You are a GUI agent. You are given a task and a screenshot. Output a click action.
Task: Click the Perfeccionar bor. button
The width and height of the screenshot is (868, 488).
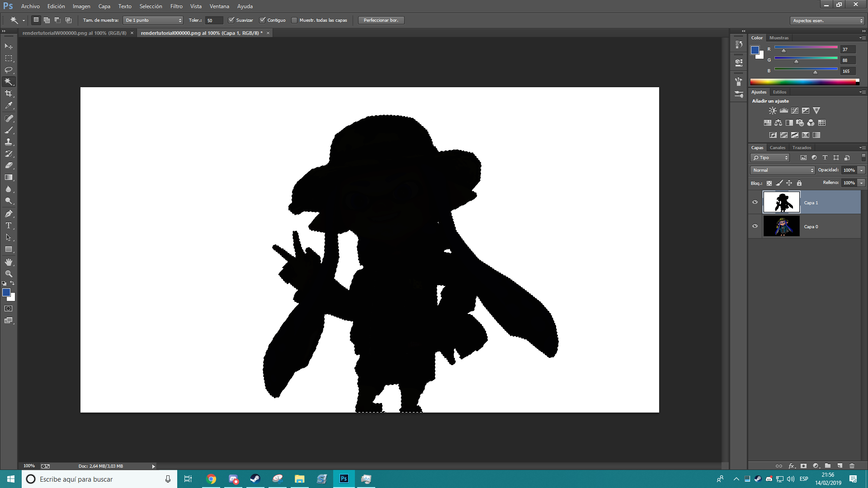tap(381, 20)
